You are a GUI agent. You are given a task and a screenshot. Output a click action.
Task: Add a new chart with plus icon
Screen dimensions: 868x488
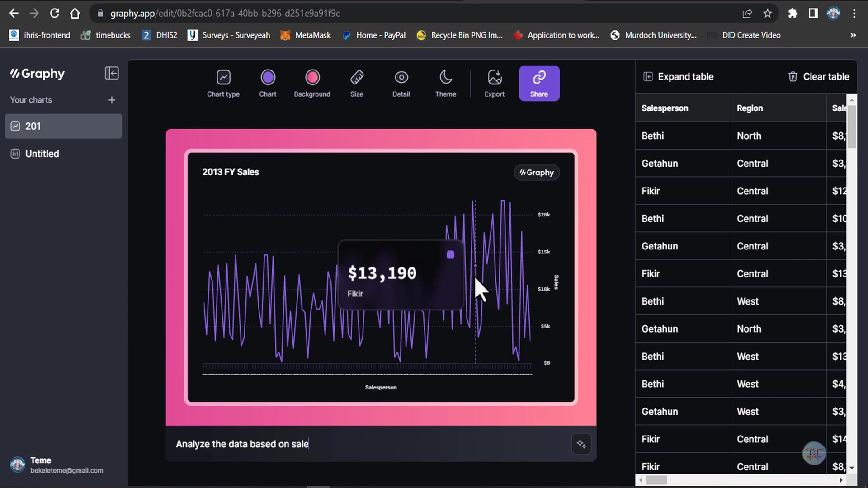coord(112,100)
